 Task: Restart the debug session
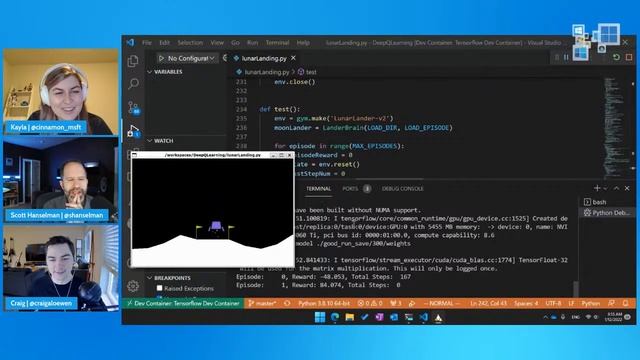click(616, 58)
